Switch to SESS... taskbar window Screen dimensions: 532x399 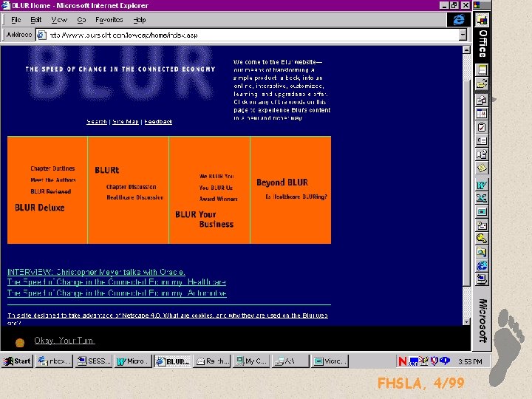(94, 361)
